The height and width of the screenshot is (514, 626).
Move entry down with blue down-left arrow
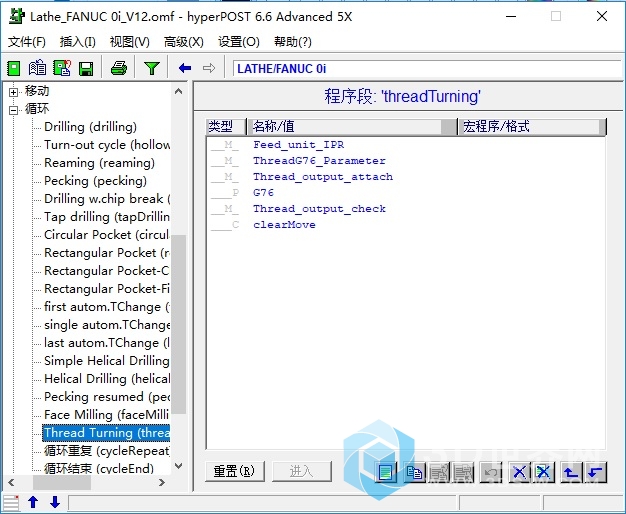pyautogui.click(x=596, y=472)
